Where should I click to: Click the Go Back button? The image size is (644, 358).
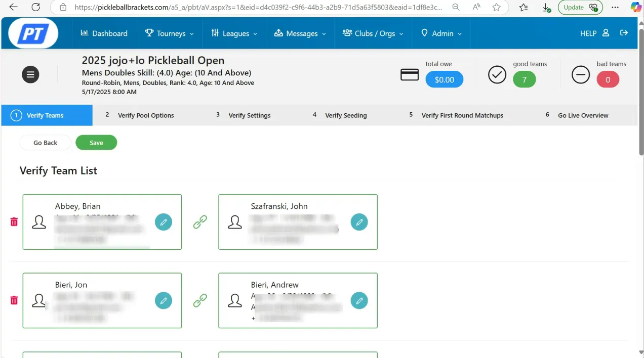point(46,143)
